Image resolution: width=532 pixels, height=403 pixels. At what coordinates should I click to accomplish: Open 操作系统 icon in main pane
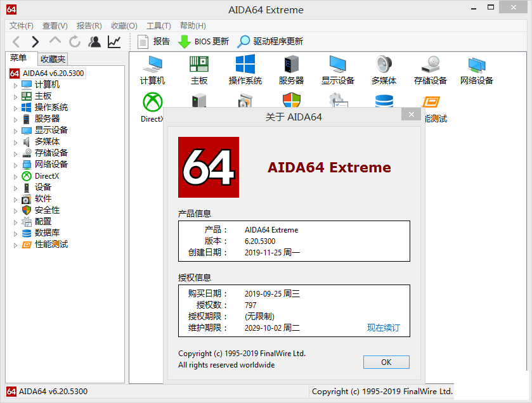coord(245,70)
